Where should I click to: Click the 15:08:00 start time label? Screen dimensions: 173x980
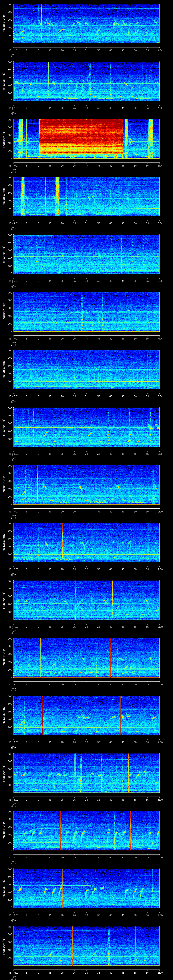pos(14,454)
